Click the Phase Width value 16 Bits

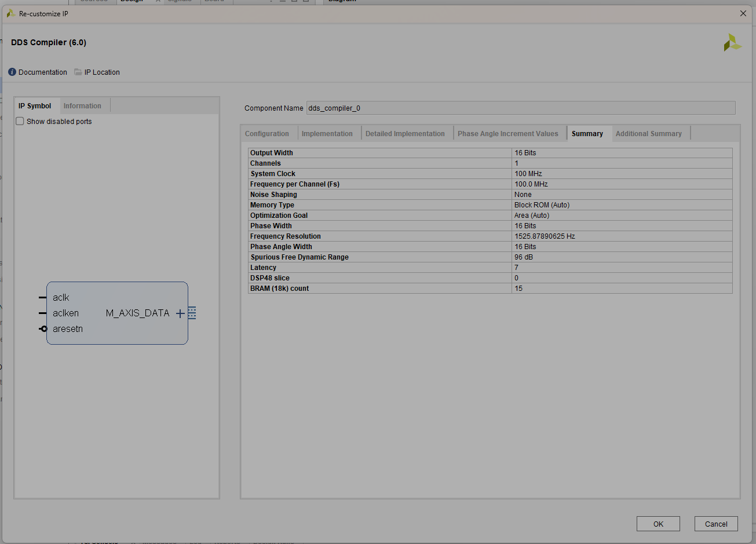point(525,226)
